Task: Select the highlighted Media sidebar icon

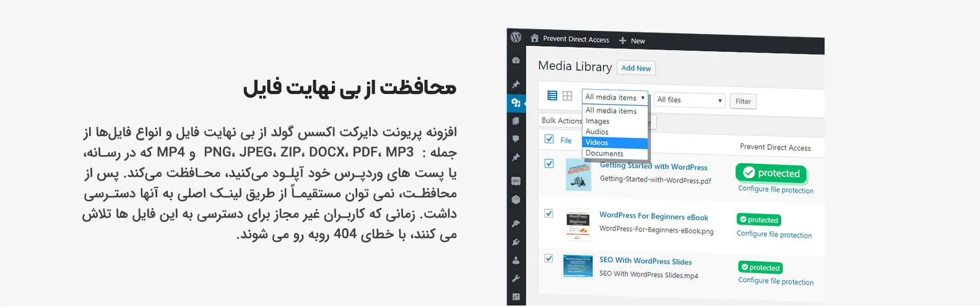Action: pos(516,103)
